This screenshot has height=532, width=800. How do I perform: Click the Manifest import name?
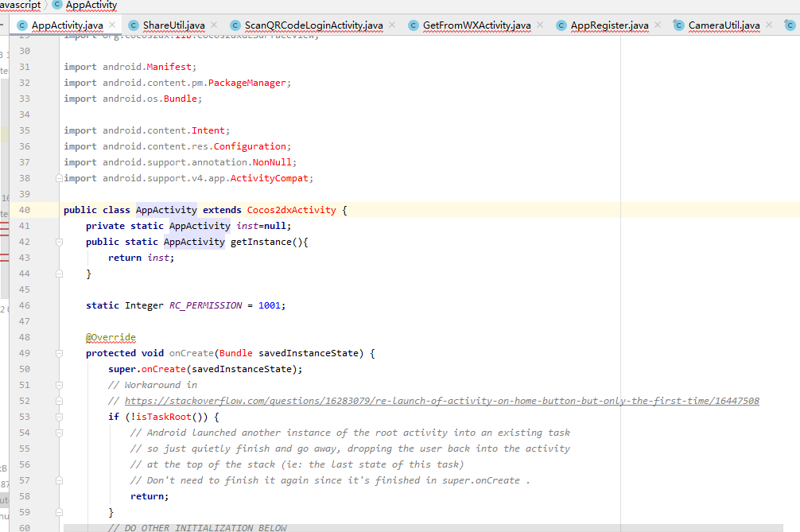click(169, 67)
